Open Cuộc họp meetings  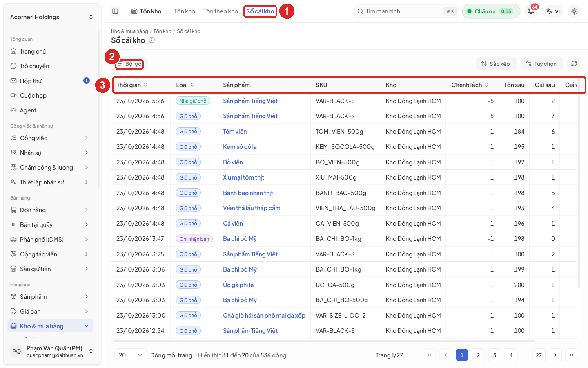[x=50, y=96]
